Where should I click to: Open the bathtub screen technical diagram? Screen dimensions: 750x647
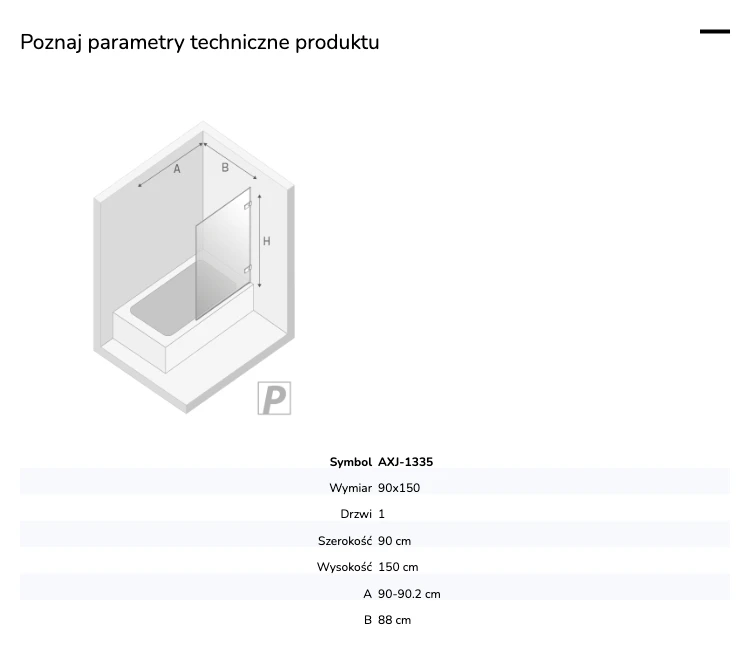194,267
